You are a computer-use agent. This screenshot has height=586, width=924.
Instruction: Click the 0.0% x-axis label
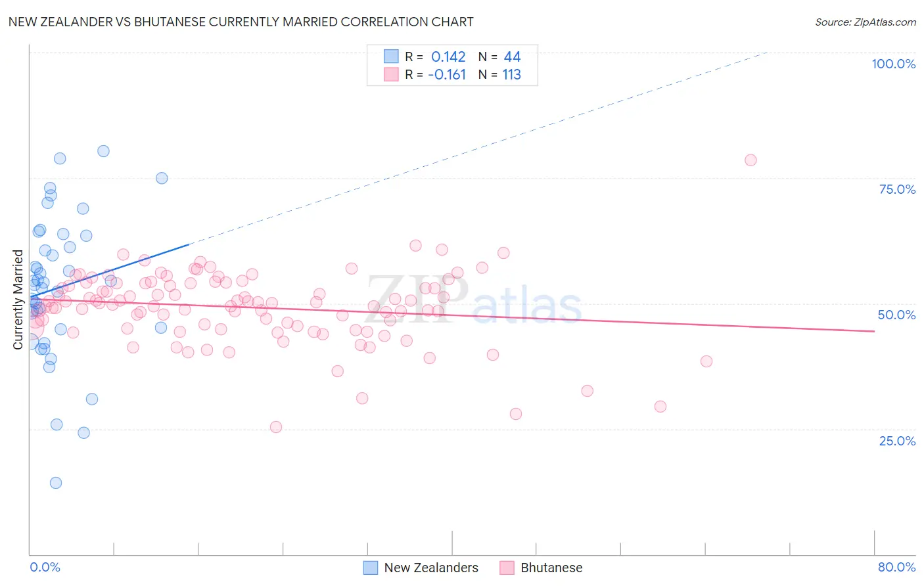tap(45, 567)
